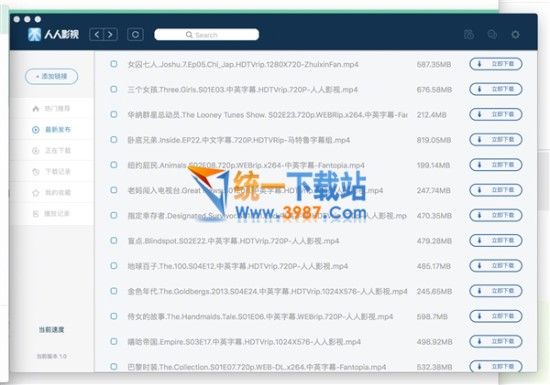The width and height of the screenshot is (550, 385).
Task: Open 最新发布 in the sidebar
Action: tap(52, 129)
